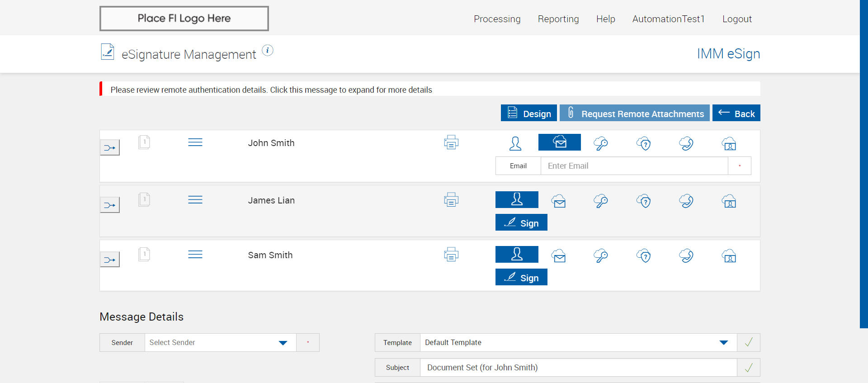Open the Default Template dropdown

pos(578,343)
